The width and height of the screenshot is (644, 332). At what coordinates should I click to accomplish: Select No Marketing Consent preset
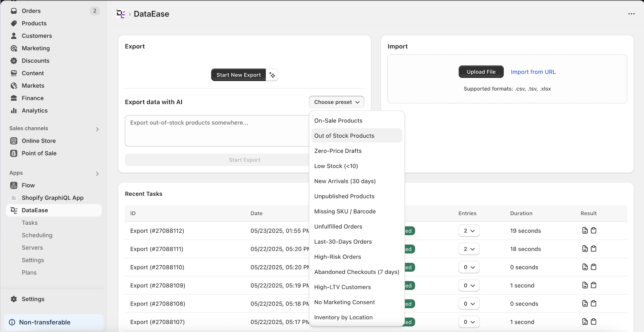coord(357,302)
